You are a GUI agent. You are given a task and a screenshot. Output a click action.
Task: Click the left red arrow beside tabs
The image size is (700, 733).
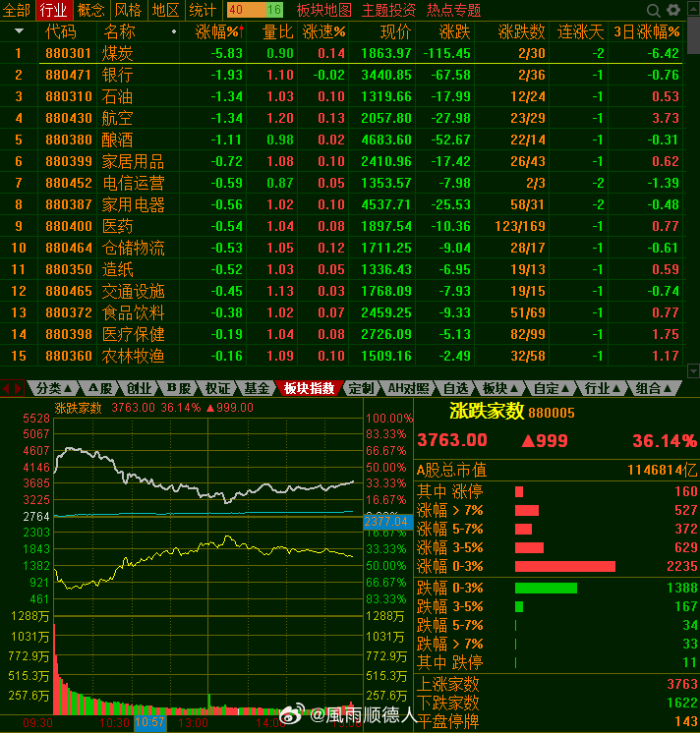pyautogui.click(x=6, y=388)
